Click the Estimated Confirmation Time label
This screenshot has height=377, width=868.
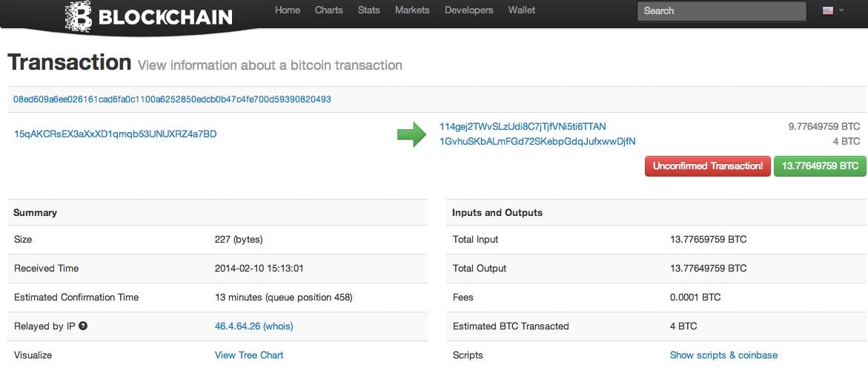click(76, 297)
